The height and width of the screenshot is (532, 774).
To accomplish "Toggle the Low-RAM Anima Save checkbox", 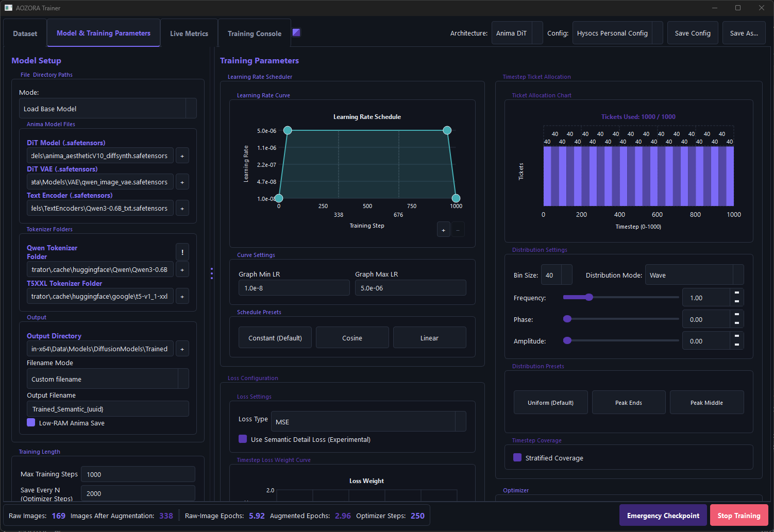I will coord(31,422).
